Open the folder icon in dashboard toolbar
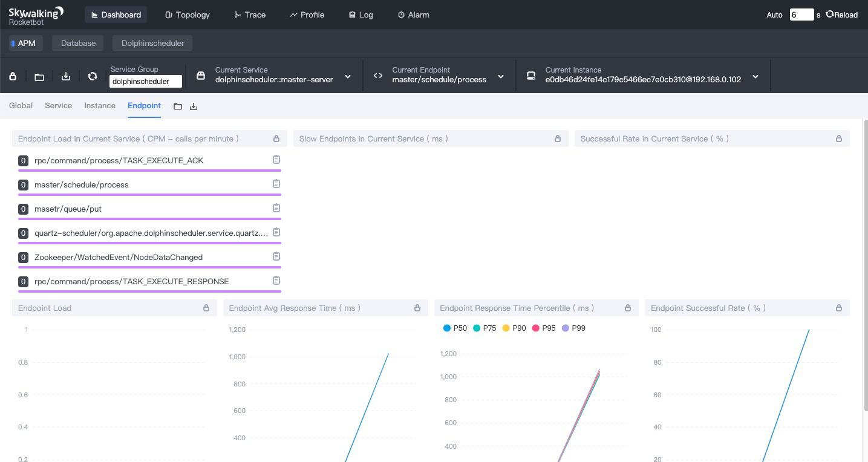Viewport: 868px width, 462px height. (39, 76)
